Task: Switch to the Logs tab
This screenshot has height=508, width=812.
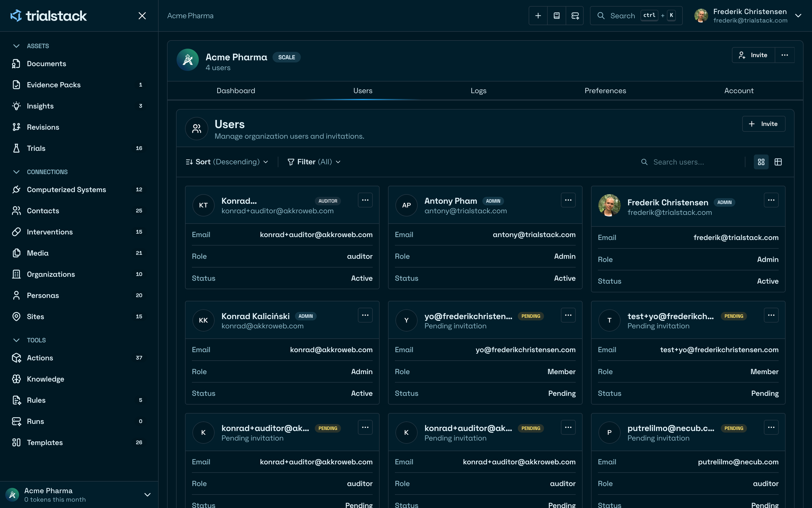Action: point(478,91)
